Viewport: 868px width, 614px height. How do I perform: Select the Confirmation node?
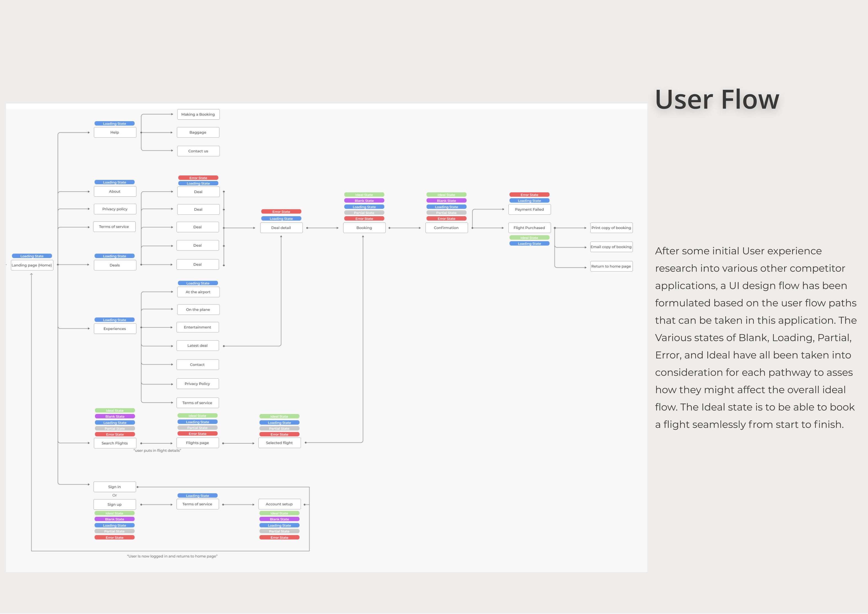pyautogui.click(x=446, y=228)
